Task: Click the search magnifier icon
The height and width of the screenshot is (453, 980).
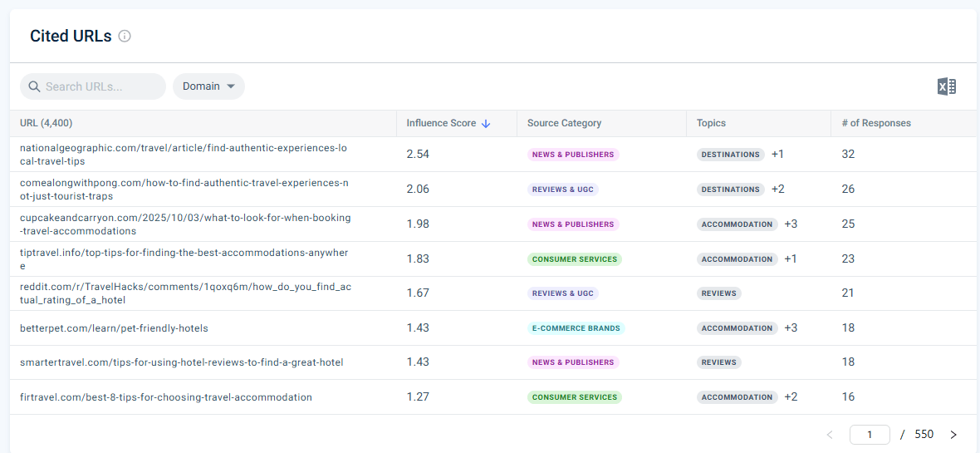Action: click(x=34, y=86)
